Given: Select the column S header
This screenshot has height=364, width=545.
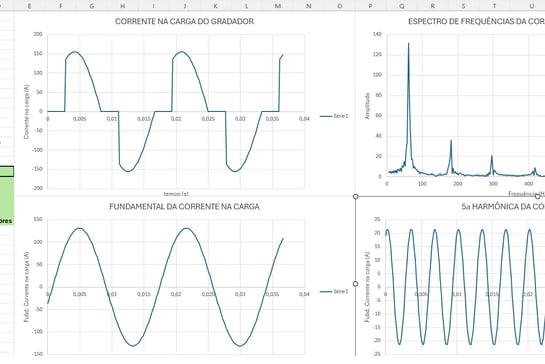Looking at the screenshot, I should 463,6.
